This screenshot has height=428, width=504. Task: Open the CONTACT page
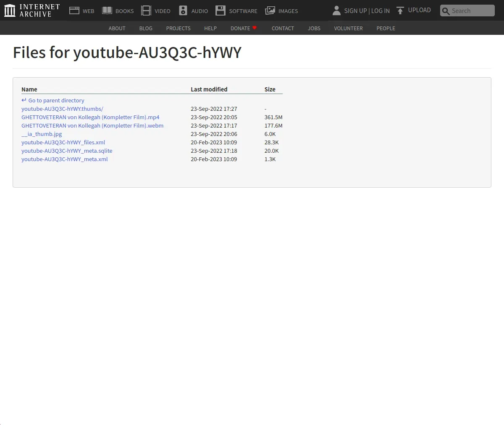point(283,29)
